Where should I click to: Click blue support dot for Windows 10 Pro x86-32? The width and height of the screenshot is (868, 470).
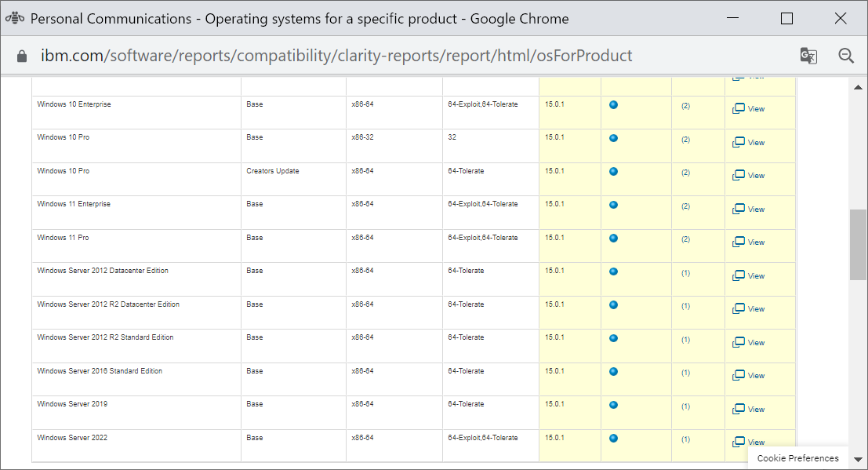coord(613,138)
